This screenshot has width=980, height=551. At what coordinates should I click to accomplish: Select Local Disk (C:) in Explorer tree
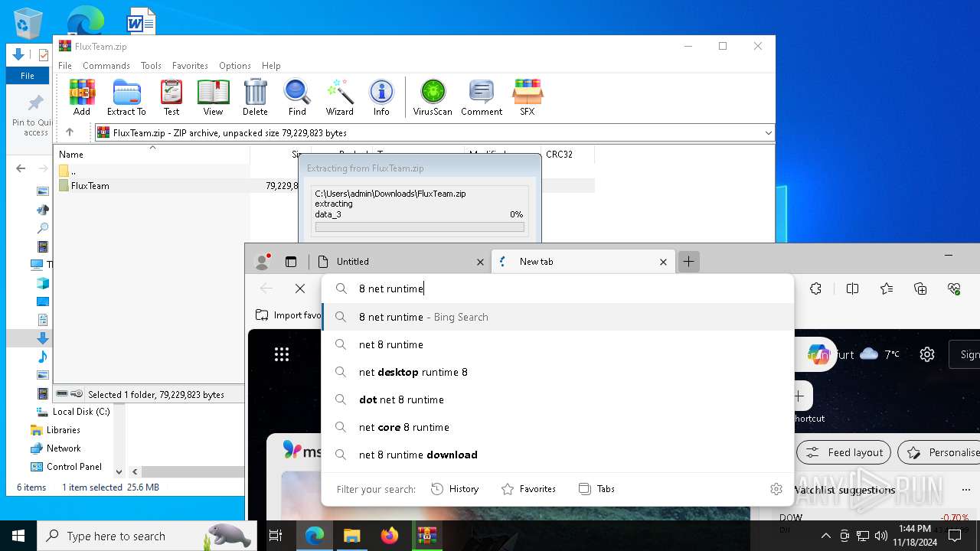click(81, 412)
